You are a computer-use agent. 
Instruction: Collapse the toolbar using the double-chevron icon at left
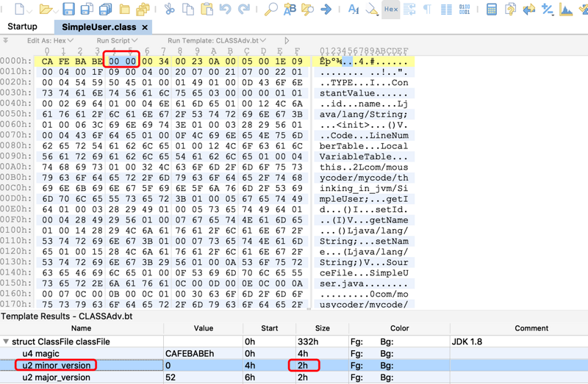point(6,40)
